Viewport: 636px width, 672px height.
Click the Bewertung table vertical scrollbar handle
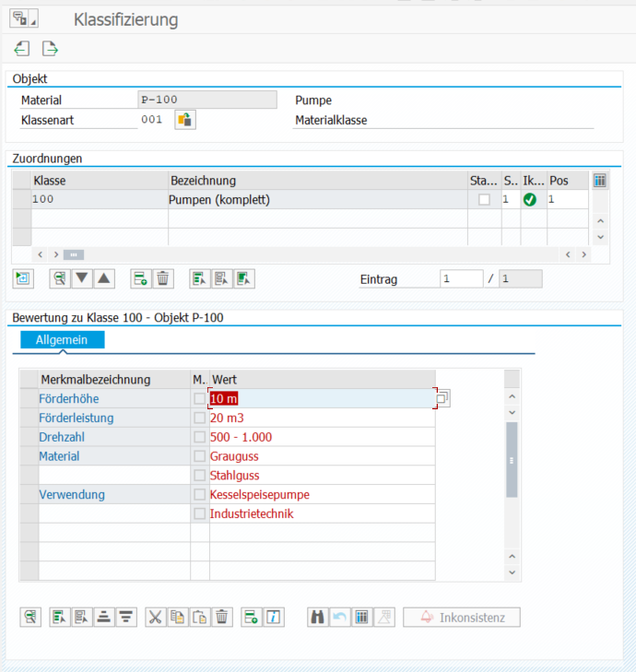512,460
